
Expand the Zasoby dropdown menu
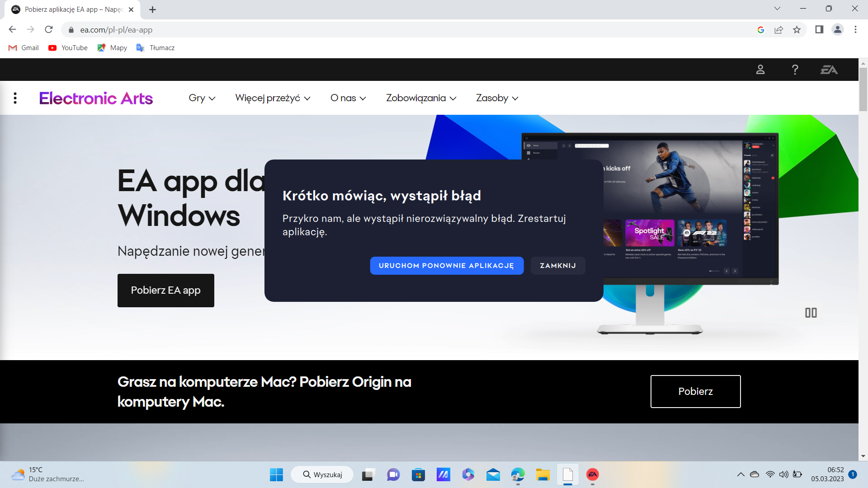pos(497,98)
